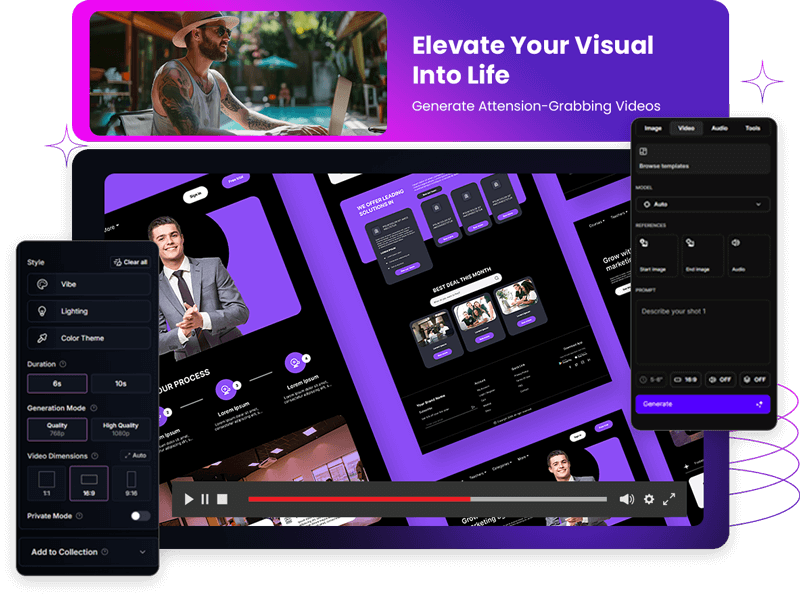Stop playback with the square stop icon
Screen dimensions: 800x596
[222, 499]
